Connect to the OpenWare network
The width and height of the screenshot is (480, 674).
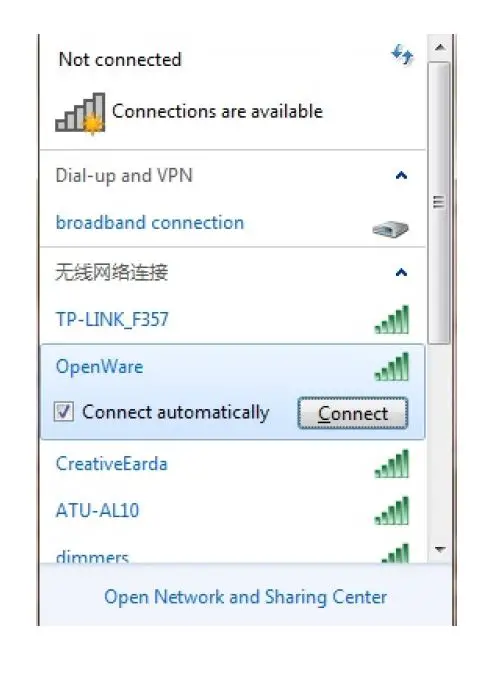click(x=352, y=414)
